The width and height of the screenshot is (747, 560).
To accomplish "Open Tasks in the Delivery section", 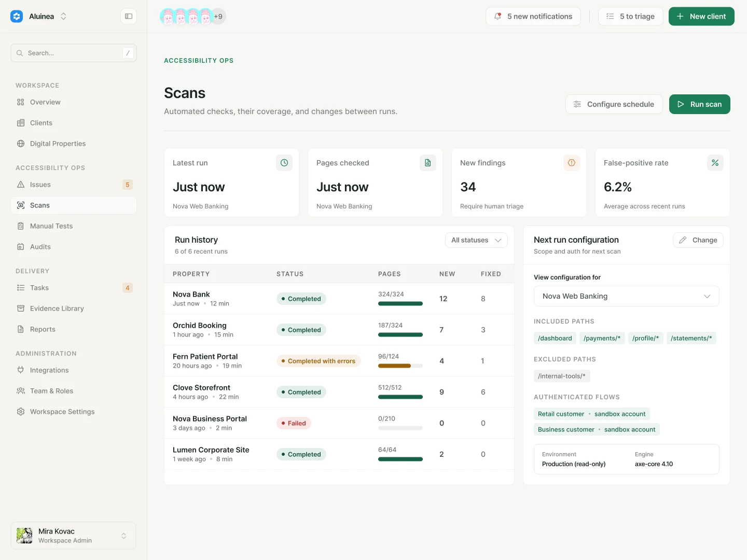I will click(x=74, y=288).
